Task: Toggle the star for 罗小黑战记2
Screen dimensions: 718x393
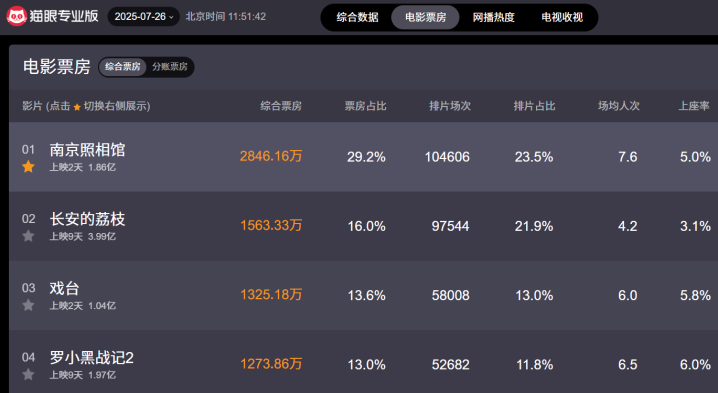Action: (x=28, y=375)
